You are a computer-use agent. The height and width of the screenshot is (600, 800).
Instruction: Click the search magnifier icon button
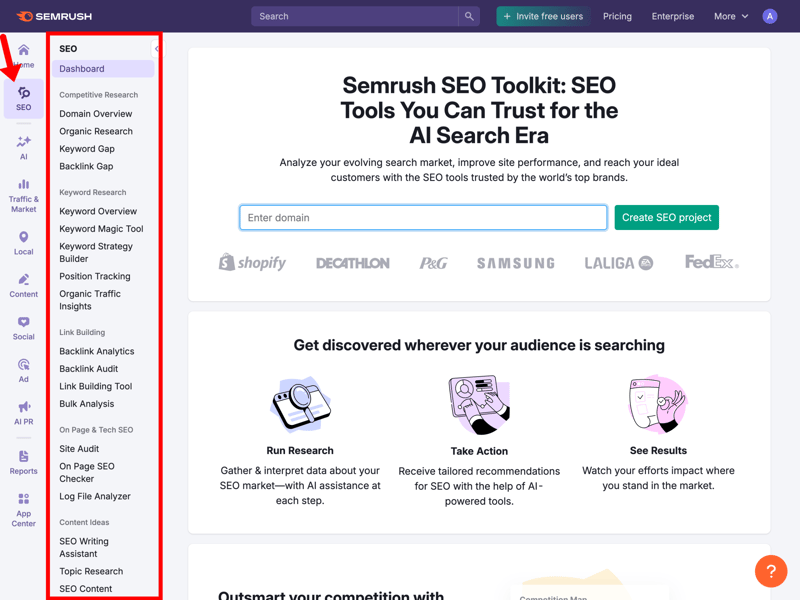point(468,16)
